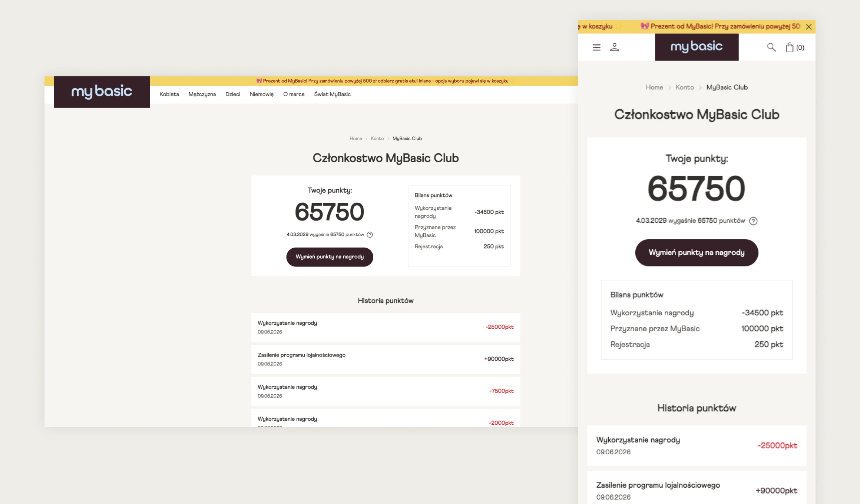Click the -34500 pkt value in the desktop Bilans

(489, 212)
